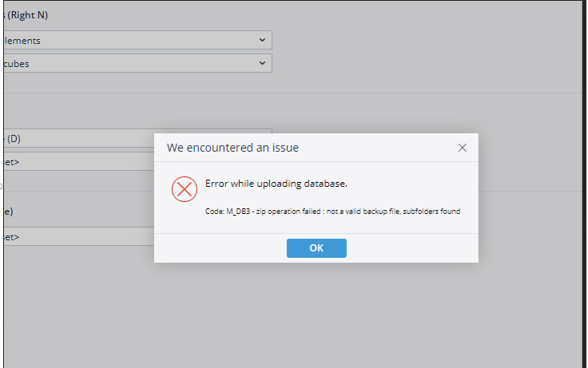Screen dimensions: 588x368
Task: Close the 'We encountered an issue' dialog
Action: 463,148
